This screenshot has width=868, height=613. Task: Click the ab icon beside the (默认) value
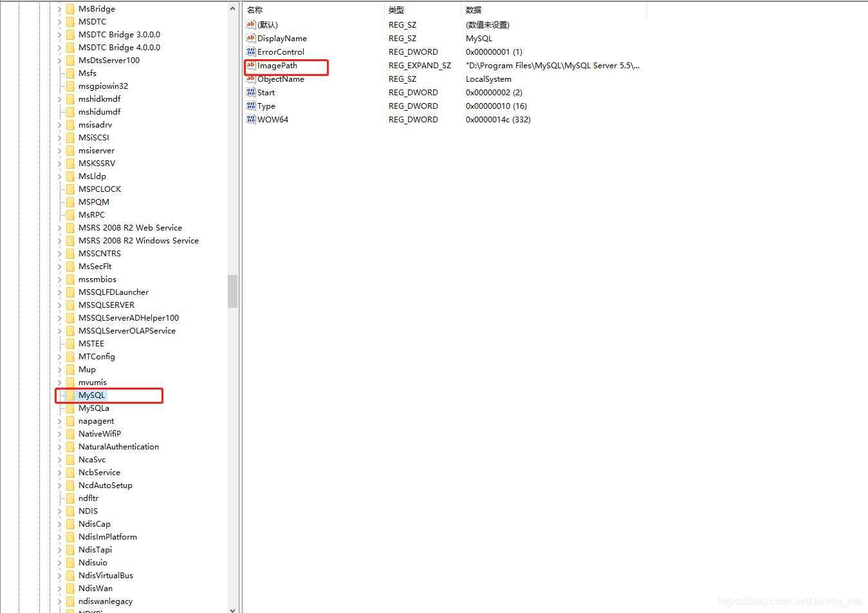(x=250, y=24)
